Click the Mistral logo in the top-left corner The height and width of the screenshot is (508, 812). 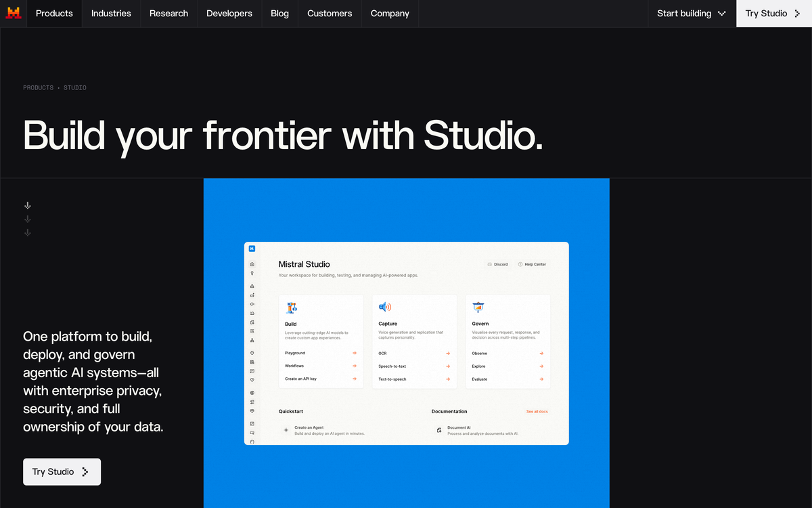pyautogui.click(x=14, y=14)
